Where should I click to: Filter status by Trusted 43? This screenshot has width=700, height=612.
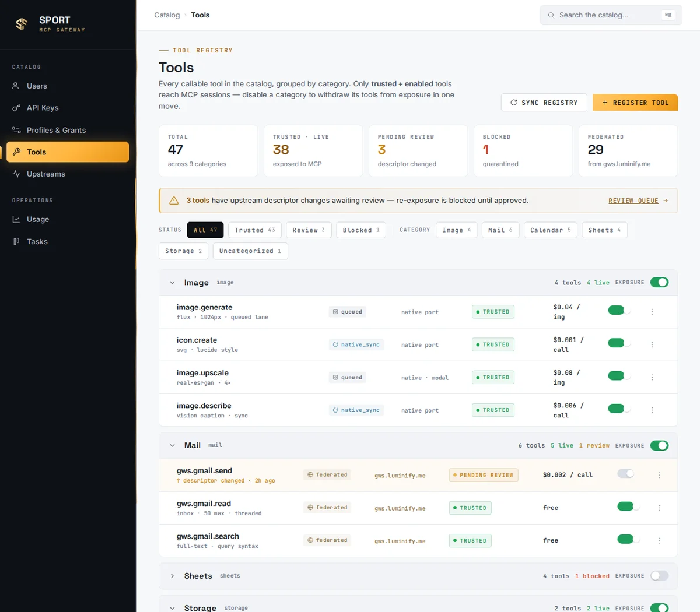click(255, 230)
